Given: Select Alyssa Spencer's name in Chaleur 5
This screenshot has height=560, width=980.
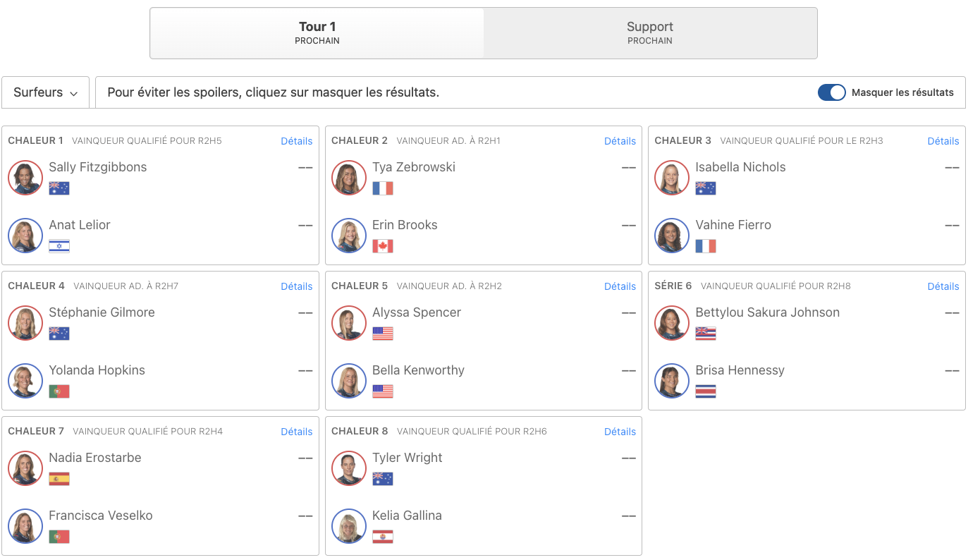Looking at the screenshot, I should [417, 312].
